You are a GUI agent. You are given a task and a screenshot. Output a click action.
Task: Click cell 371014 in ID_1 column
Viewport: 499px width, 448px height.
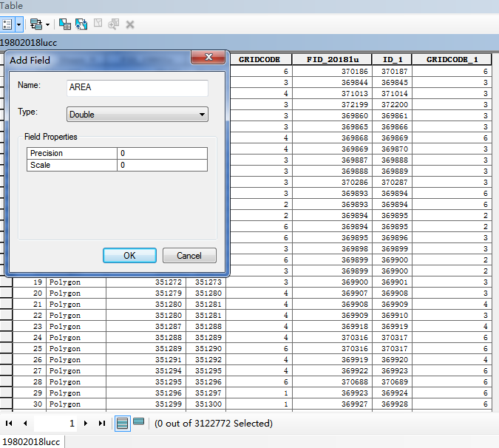[392, 94]
